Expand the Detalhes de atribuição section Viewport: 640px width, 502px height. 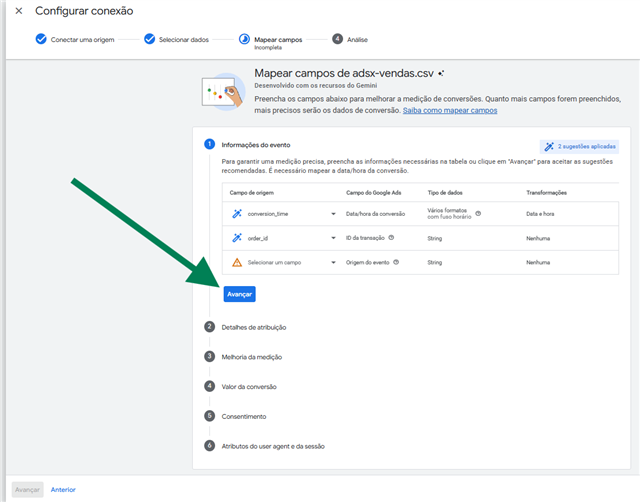click(x=254, y=327)
